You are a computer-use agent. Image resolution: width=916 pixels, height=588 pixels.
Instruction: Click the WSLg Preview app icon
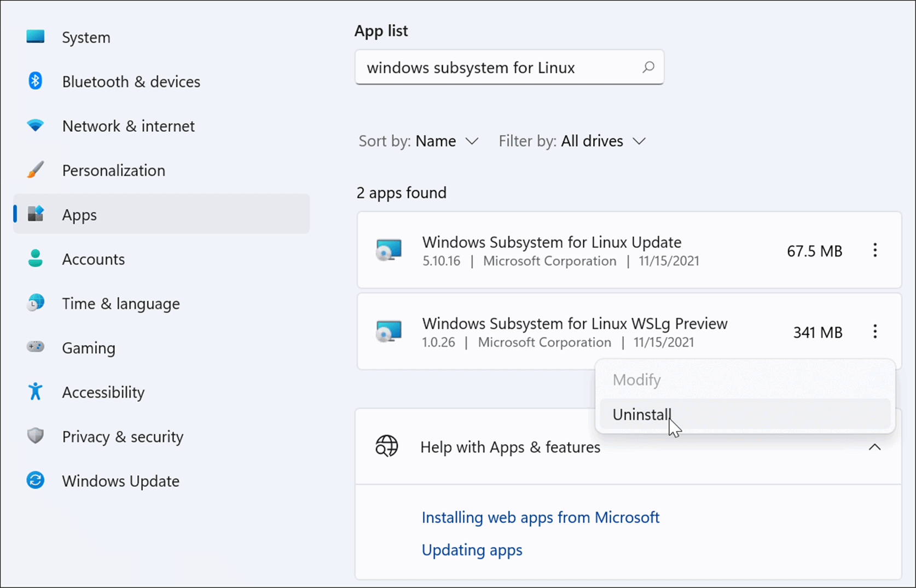(x=389, y=331)
